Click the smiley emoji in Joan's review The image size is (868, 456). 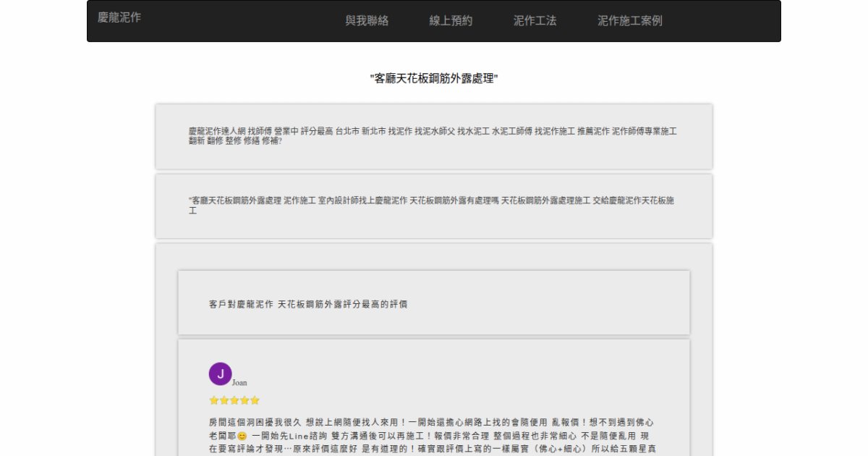click(x=242, y=436)
